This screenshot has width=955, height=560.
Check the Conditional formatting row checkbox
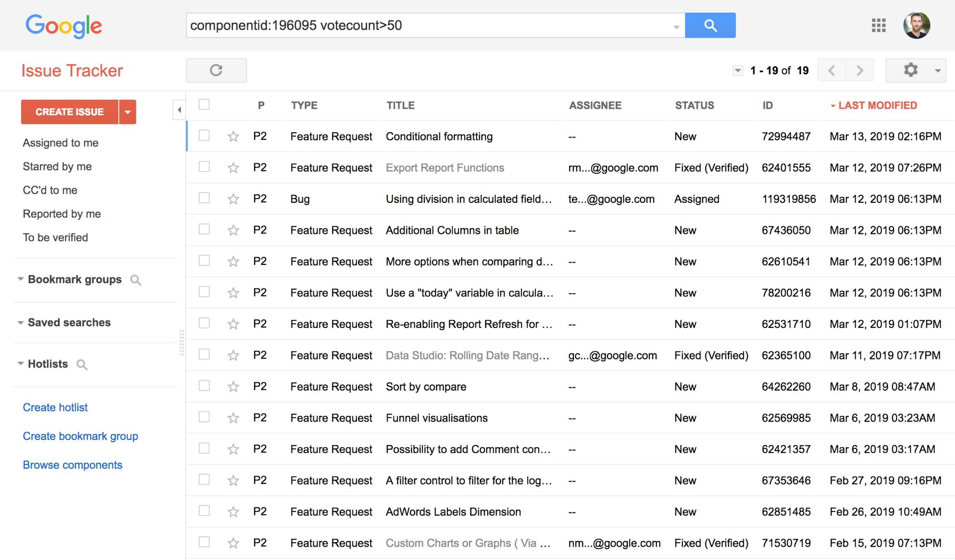204,136
